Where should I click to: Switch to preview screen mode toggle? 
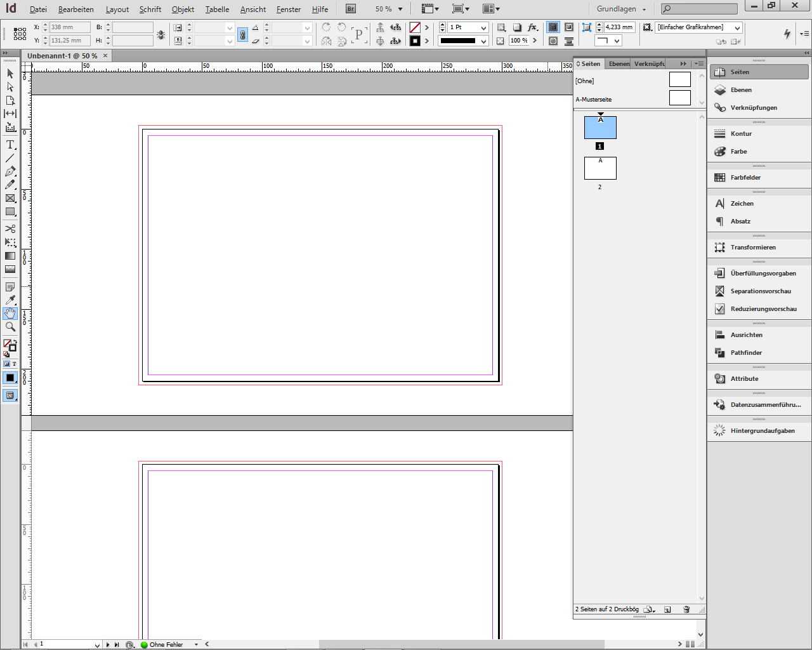pos(10,395)
